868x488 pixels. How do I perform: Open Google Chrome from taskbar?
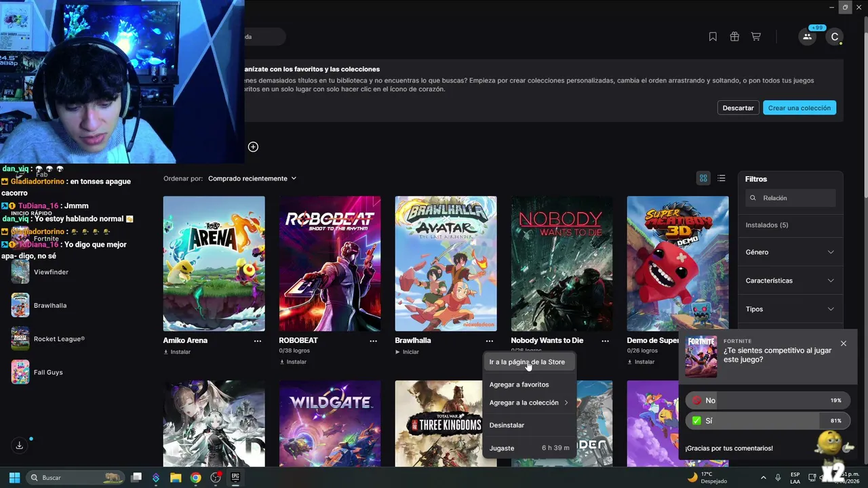click(195, 478)
